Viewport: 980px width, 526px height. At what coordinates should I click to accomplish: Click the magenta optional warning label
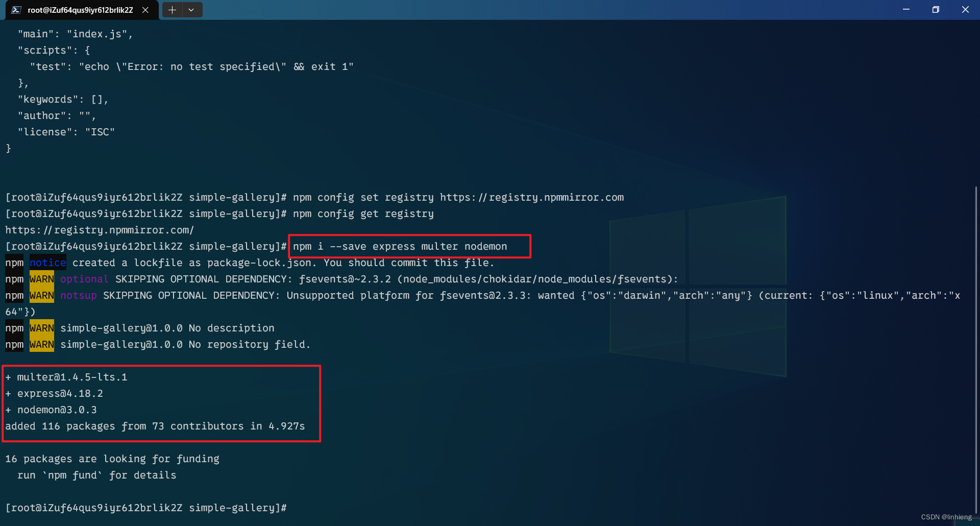pyautogui.click(x=84, y=279)
